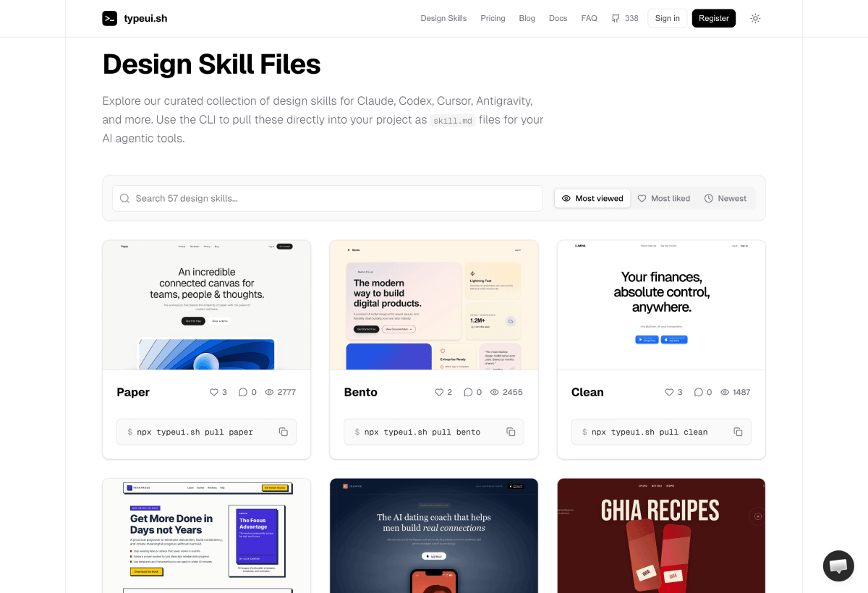Like the Paper design skill heart icon
Screen dimensions: 868x593
[214, 392]
